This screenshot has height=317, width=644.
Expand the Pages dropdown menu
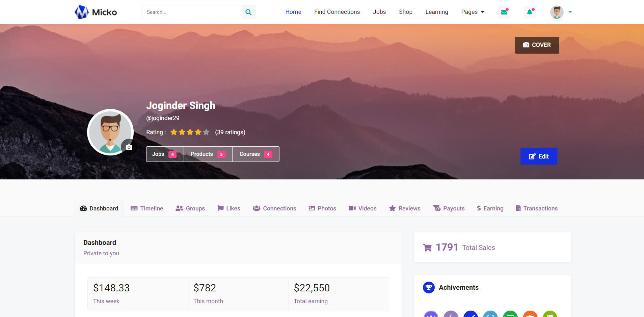coord(473,12)
